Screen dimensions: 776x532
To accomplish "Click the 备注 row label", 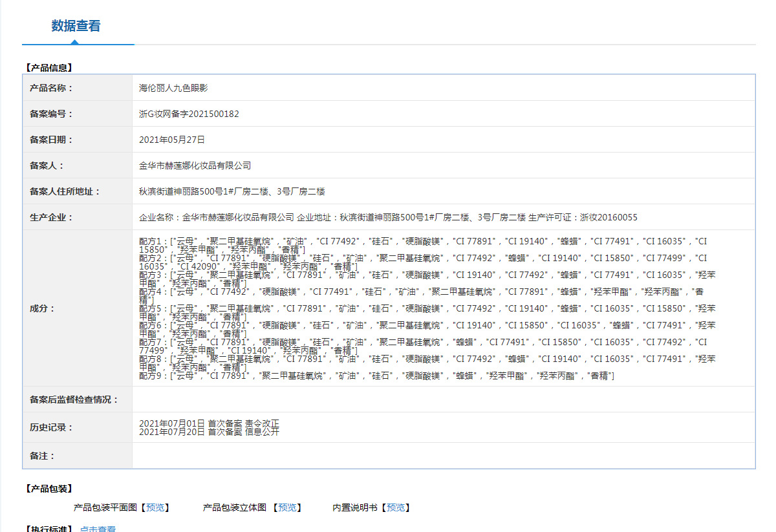I will tap(43, 456).
